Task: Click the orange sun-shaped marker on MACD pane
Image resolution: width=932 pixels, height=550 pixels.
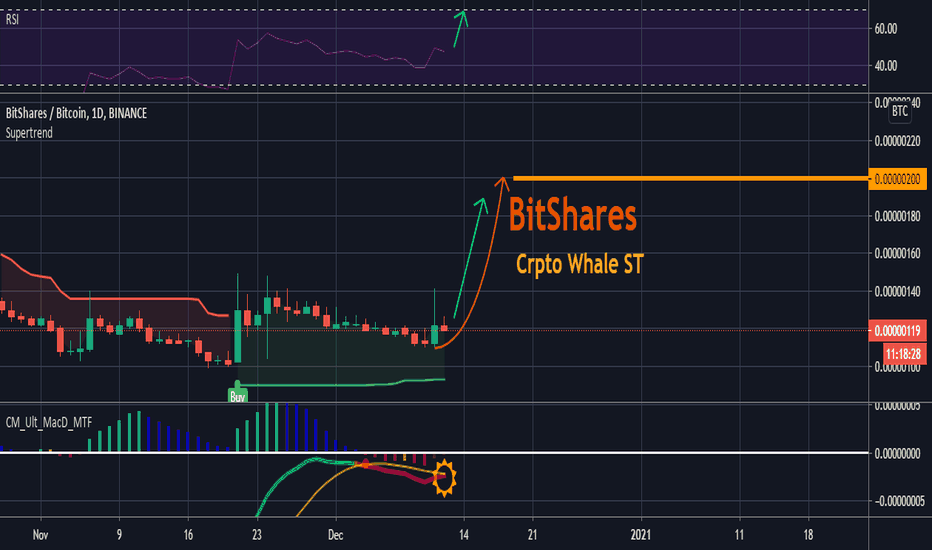Action: point(444,478)
